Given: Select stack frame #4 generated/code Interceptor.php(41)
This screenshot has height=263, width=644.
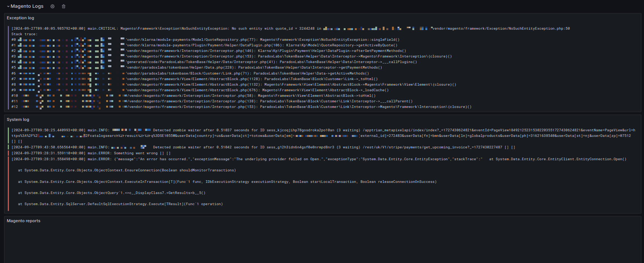Looking at the screenshot, I should click(214, 62).
